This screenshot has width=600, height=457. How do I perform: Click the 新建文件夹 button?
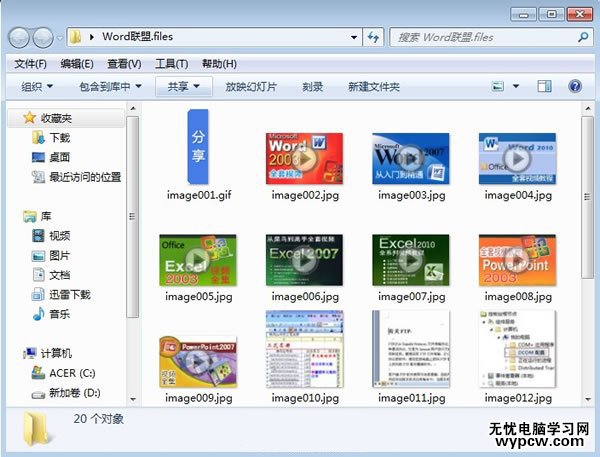pos(374,87)
